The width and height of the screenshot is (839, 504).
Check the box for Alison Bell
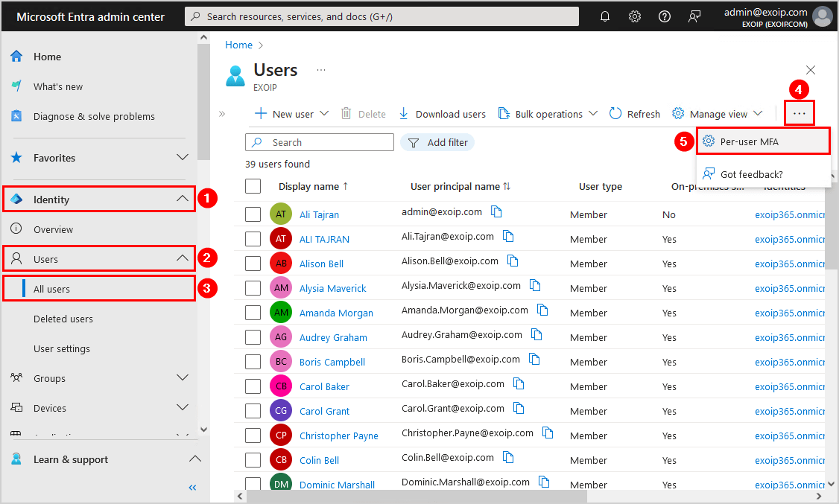tap(253, 264)
